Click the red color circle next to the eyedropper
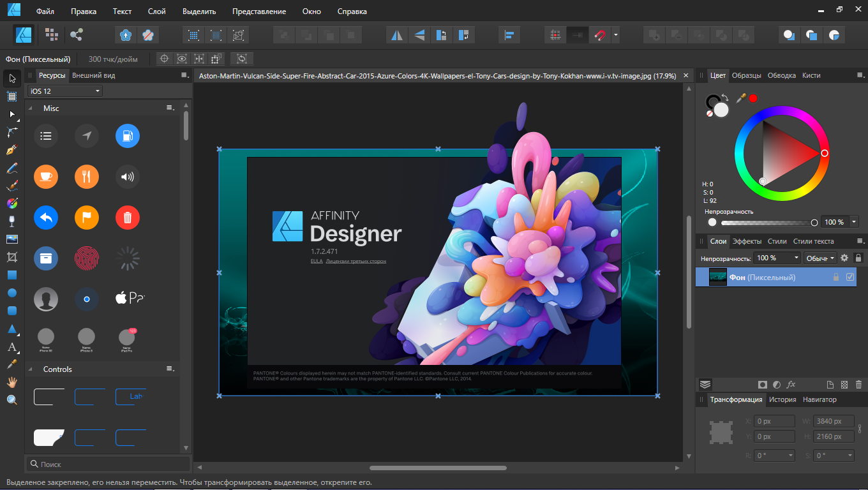Image resolution: width=868 pixels, height=490 pixels. 753,98
